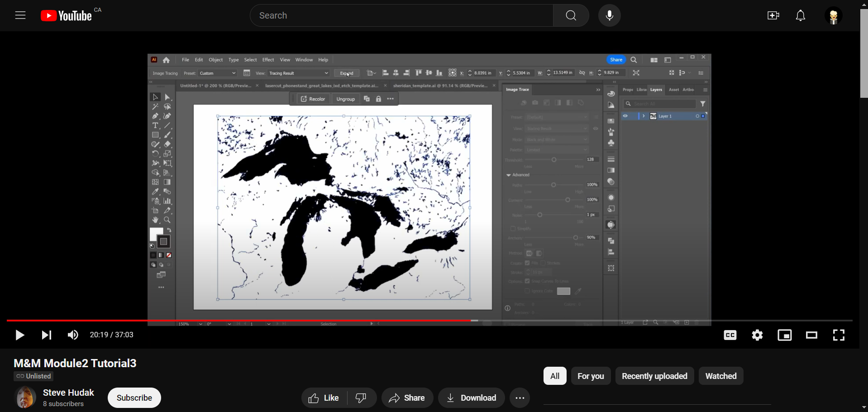Select the Zoom tool
The width and height of the screenshot is (868, 412).
[x=167, y=220]
